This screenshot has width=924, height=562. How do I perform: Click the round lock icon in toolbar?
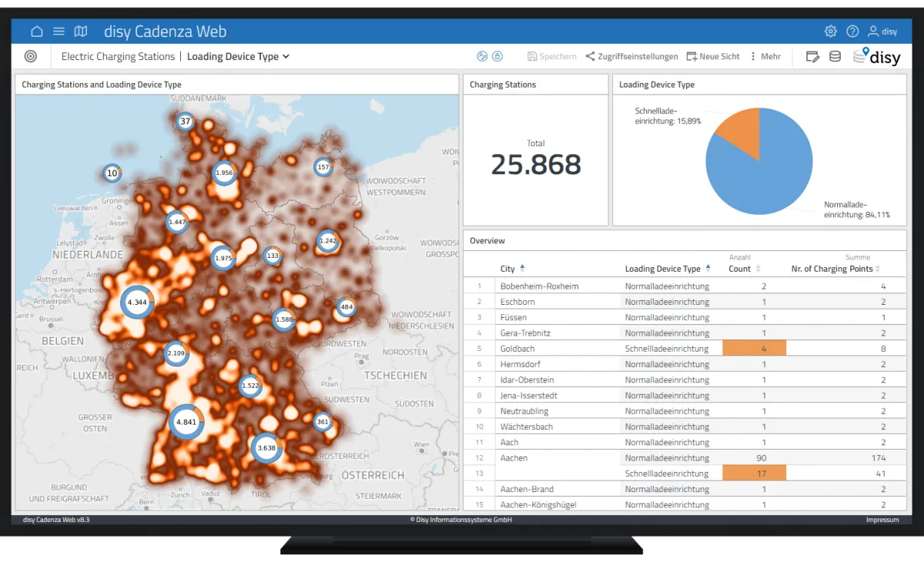[497, 56]
